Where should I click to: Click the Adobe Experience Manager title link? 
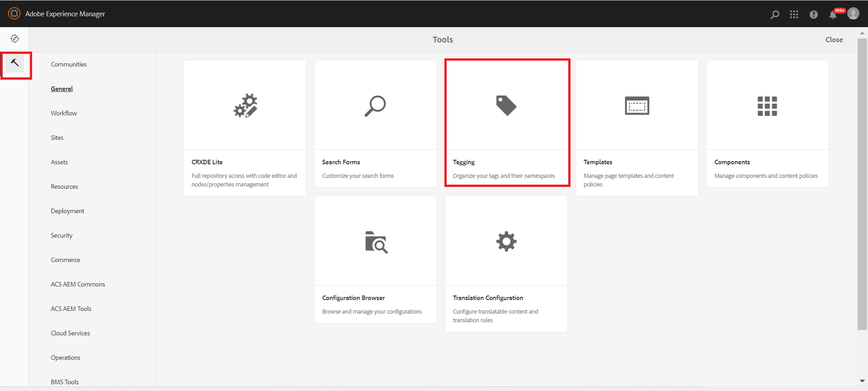point(65,14)
